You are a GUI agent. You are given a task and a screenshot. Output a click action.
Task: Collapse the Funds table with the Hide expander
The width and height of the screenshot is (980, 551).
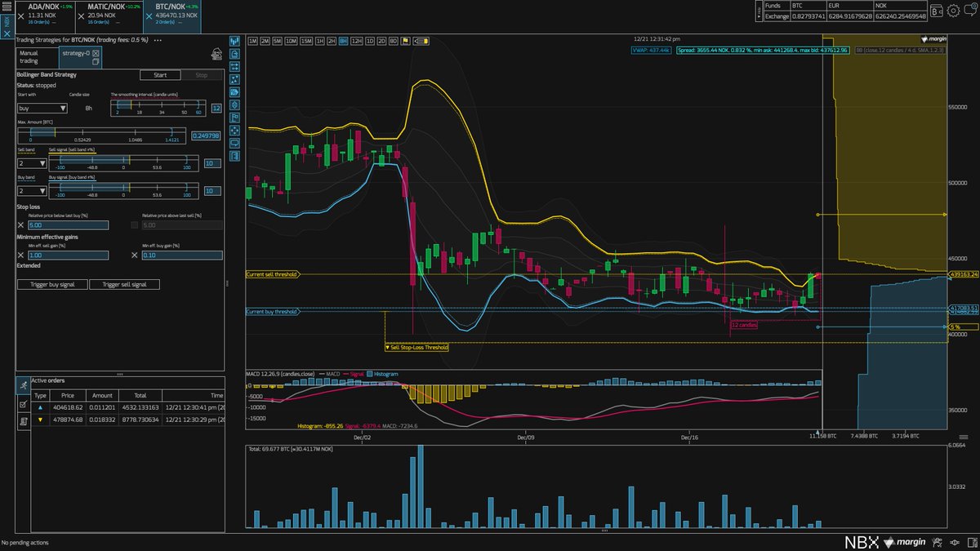click(758, 11)
